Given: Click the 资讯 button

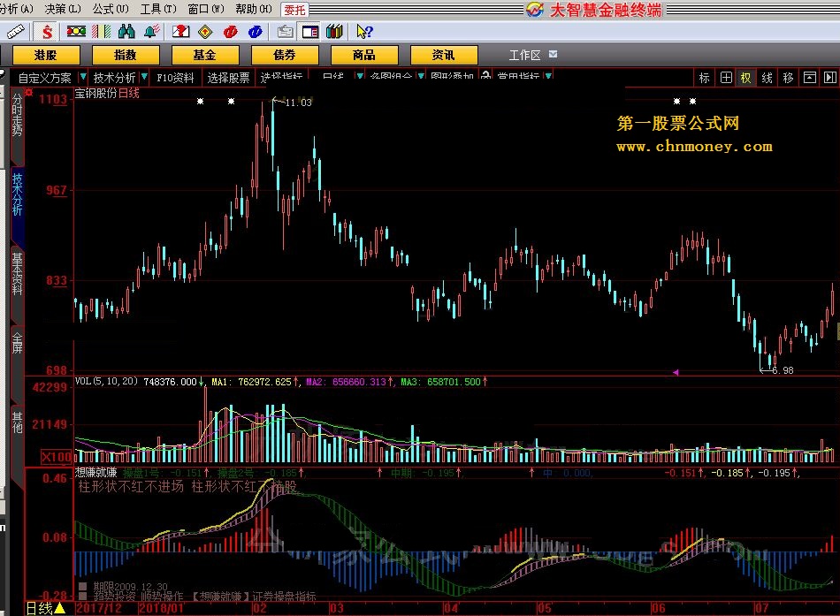Looking at the screenshot, I should [444, 55].
